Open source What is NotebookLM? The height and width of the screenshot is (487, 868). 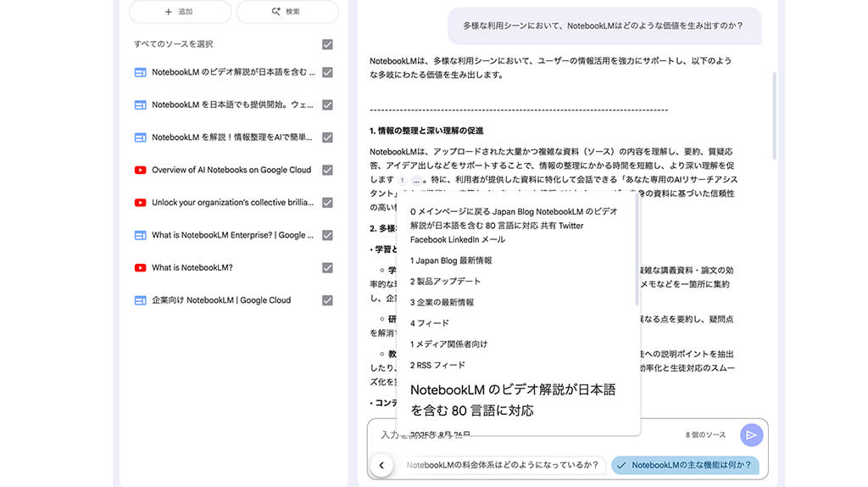tap(192, 267)
